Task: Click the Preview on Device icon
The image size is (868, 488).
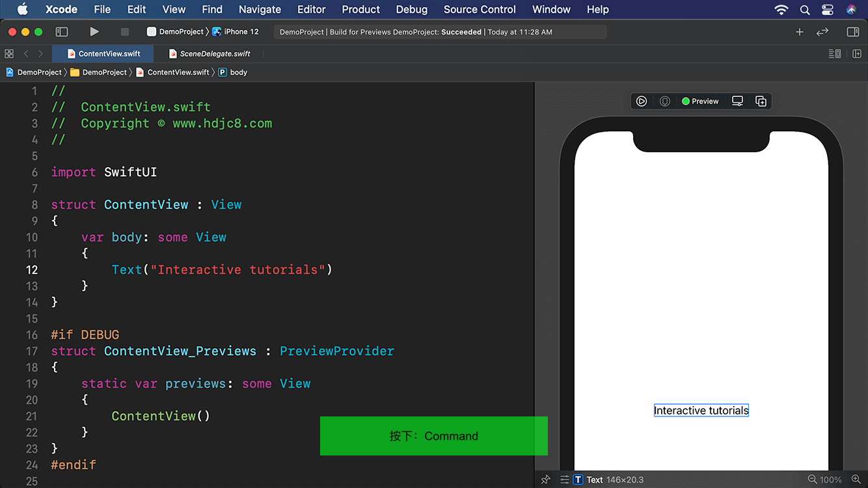Action: (x=665, y=102)
